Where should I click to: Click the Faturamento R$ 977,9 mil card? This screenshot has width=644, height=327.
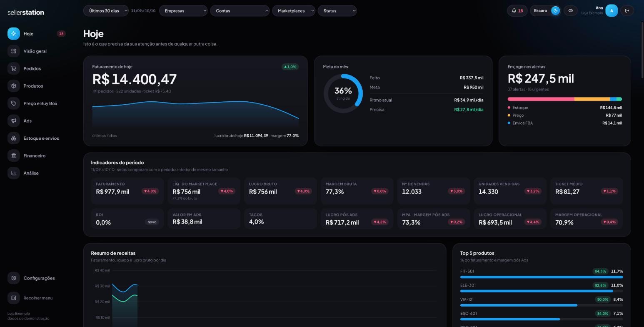pyautogui.click(x=127, y=191)
